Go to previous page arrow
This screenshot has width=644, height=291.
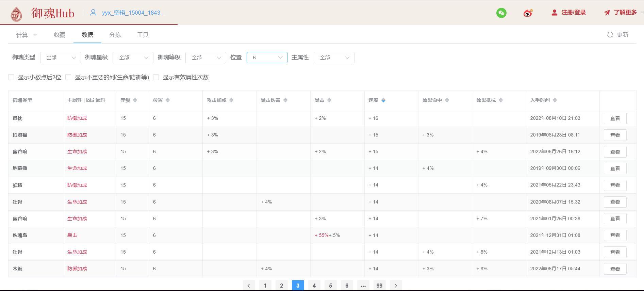249,286
